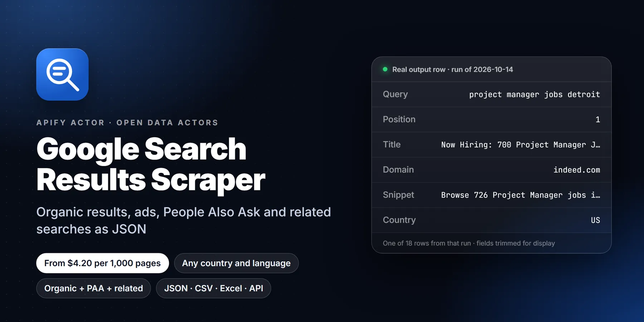
Task: Click the footer note "One of 18 rows from that run"
Action: click(x=427, y=243)
